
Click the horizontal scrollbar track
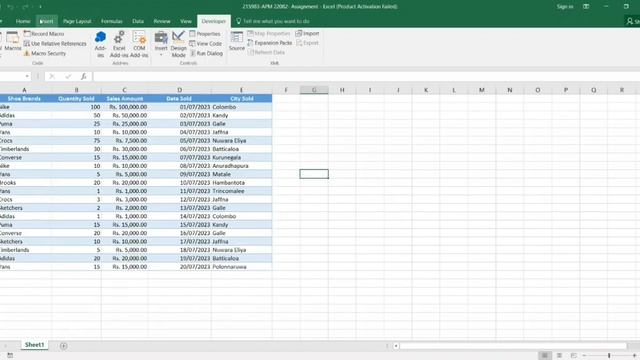pos(513,346)
